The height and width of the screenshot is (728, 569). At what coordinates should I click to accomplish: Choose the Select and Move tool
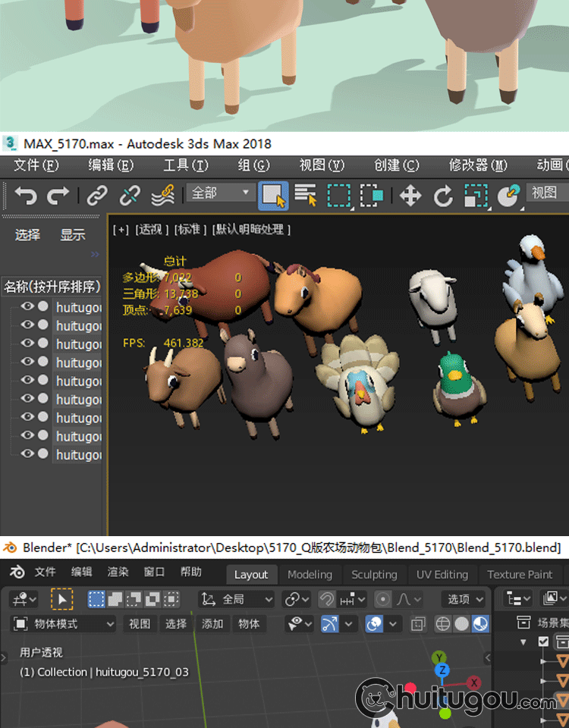[x=410, y=196]
